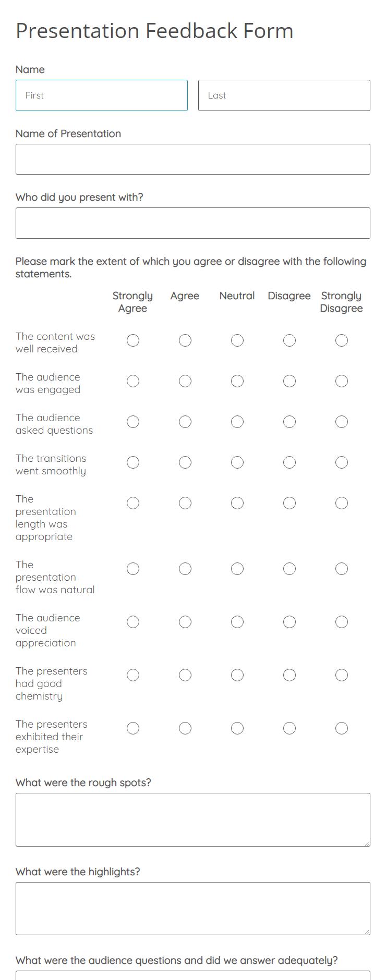386x980 pixels.
Task: Click the rough spots text area
Action: (x=193, y=819)
